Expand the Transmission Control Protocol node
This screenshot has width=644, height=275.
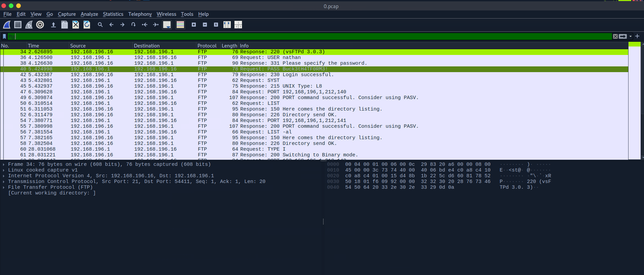4,182
